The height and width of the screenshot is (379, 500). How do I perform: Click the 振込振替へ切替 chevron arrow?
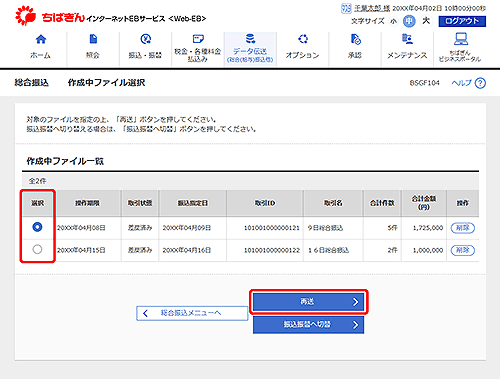coord(356,325)
